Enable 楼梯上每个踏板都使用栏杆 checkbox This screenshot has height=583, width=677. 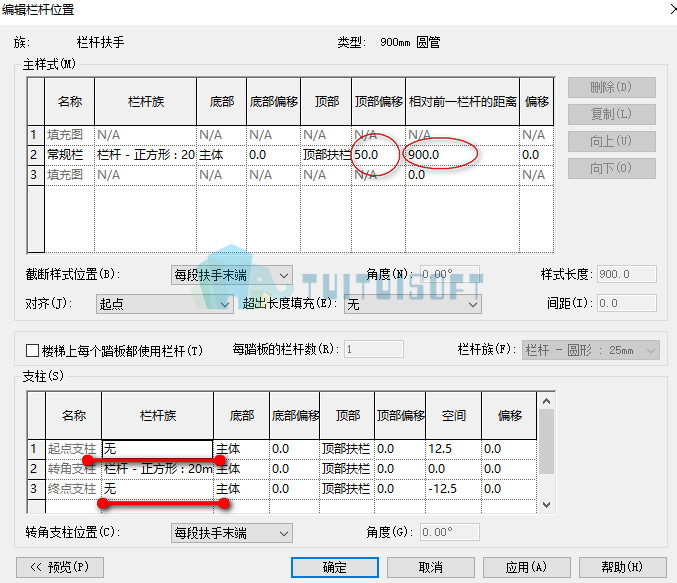[32, 350]
